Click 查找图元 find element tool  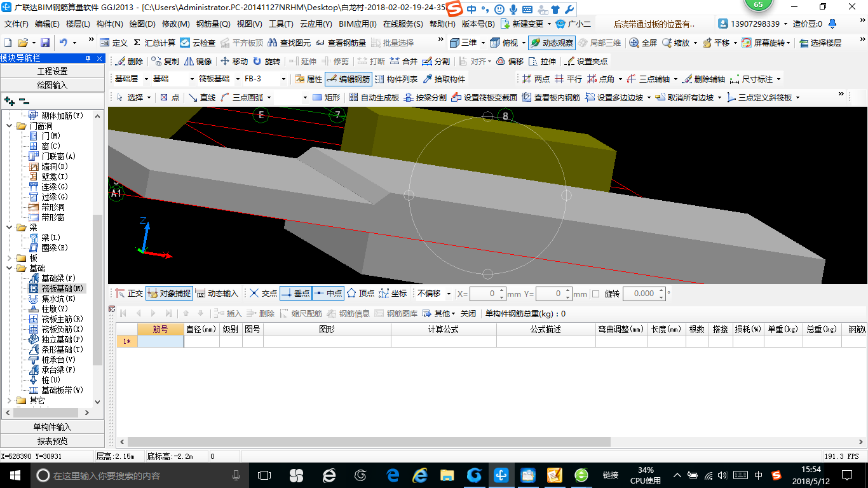(x=289, y=43)
